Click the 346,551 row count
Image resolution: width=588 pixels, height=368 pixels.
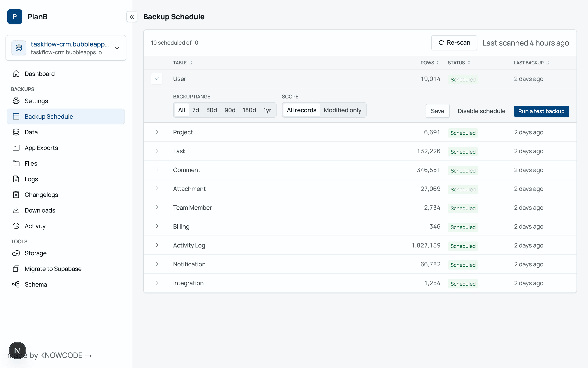(x=429, y=170)
